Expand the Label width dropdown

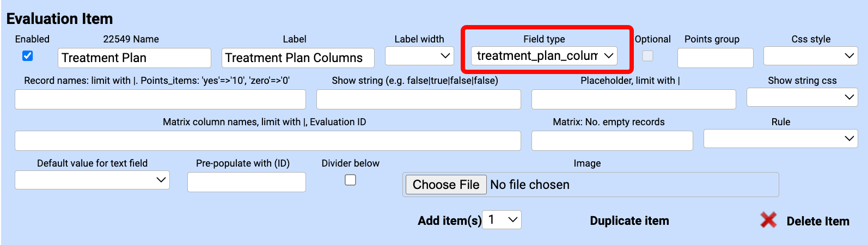click(x=419, y=56)
